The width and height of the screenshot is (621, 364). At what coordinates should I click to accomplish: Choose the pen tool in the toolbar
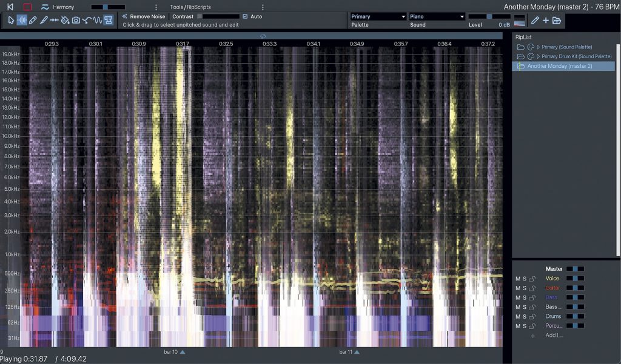point(42,20)
